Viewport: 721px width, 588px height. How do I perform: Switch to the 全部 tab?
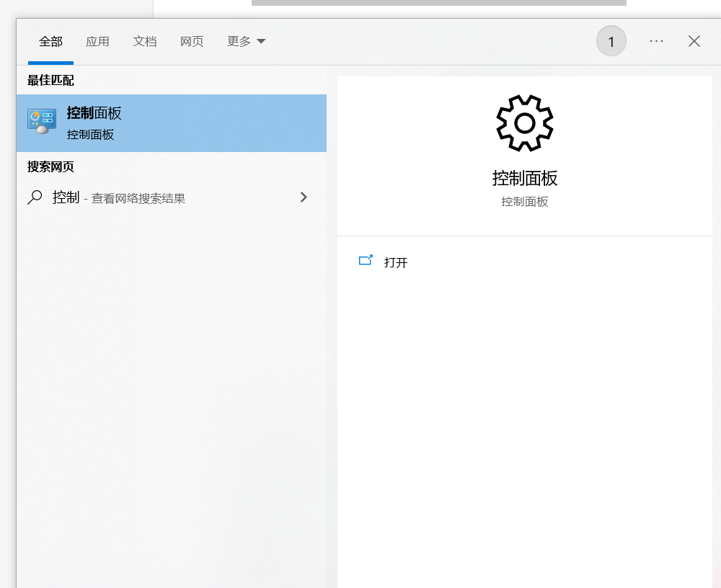[x=50, y=41]
